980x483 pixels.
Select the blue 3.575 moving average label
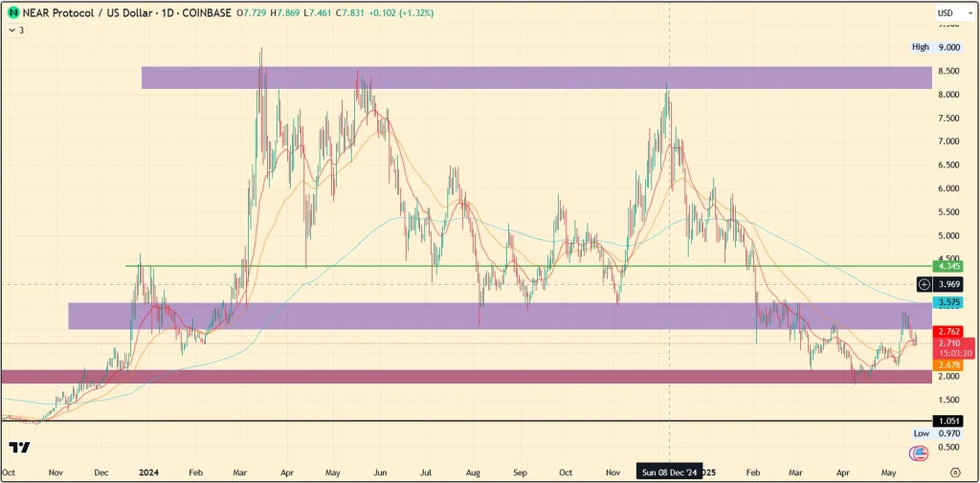(x=947, y=302)
